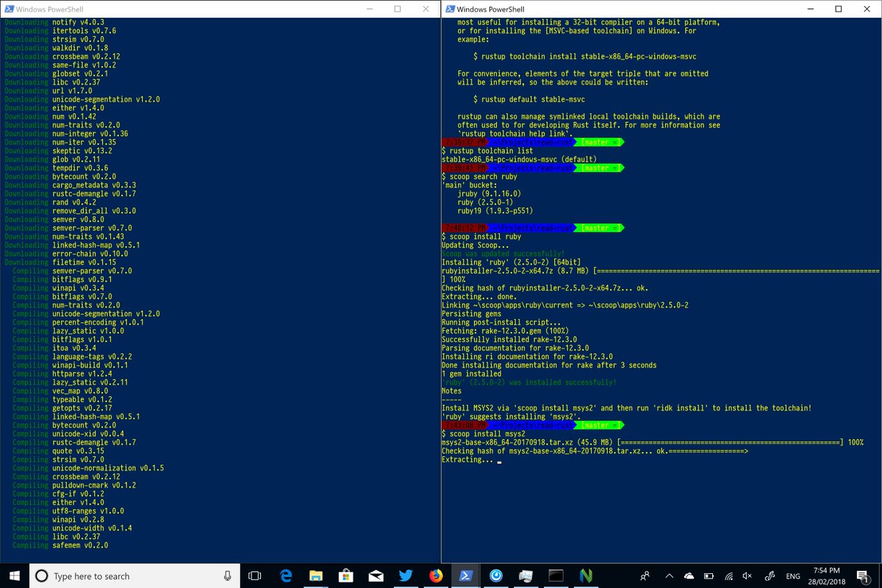This screenshot has width=882, height=588.
Task: Click the 'jruby (9.1.16.0)' search result
Action: pyautogui.click(x=489, y=194)
